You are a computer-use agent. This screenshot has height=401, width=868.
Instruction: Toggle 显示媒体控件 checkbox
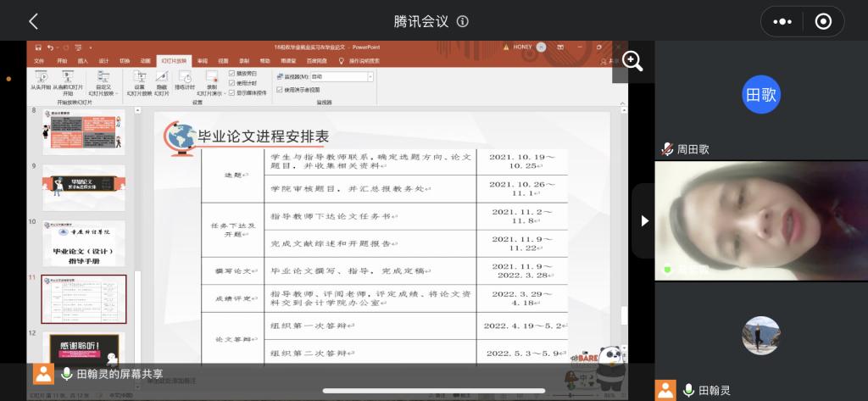coord(232,92)
